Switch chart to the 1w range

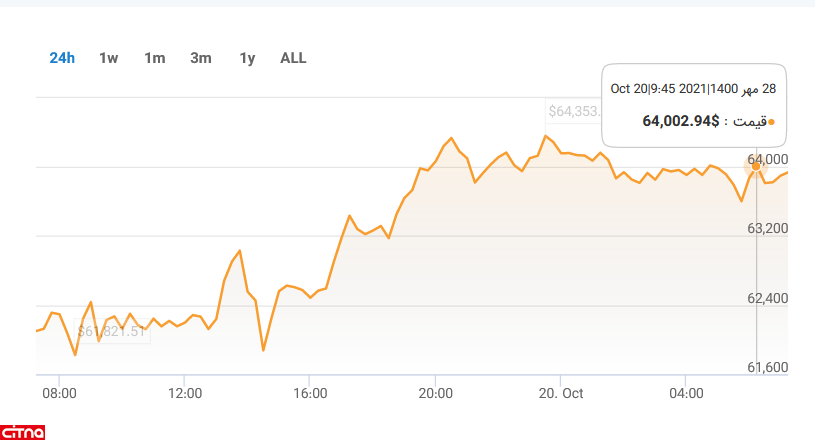point(108,58)
